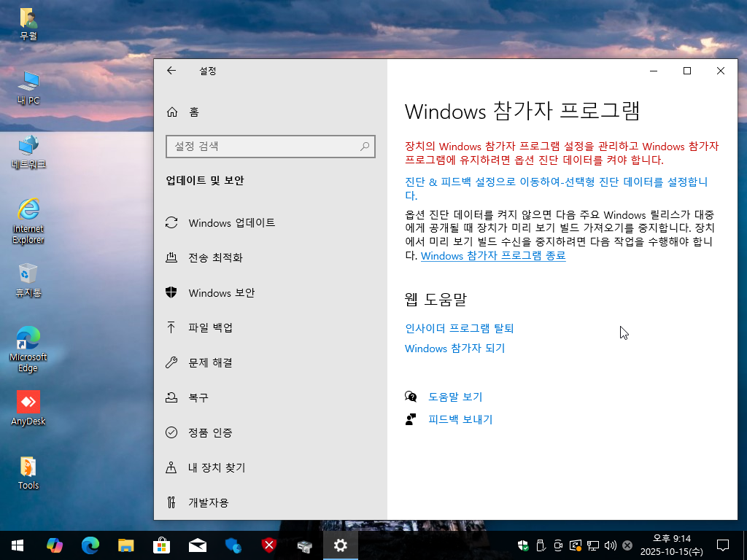Select the 무월 user folder desktop icon
747x560 pixels.
[x=28, y=24]
